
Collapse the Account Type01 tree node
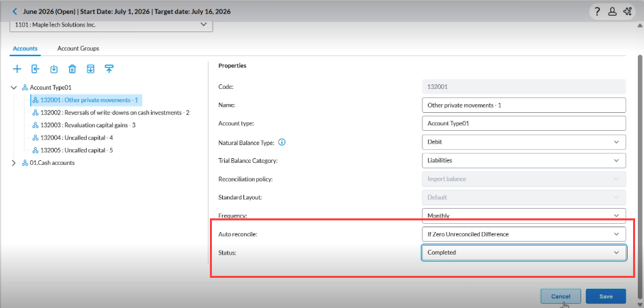click(14, 88)
